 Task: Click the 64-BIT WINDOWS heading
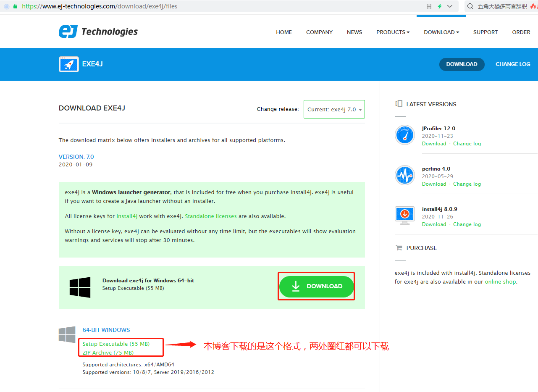(x=106, y=330)
